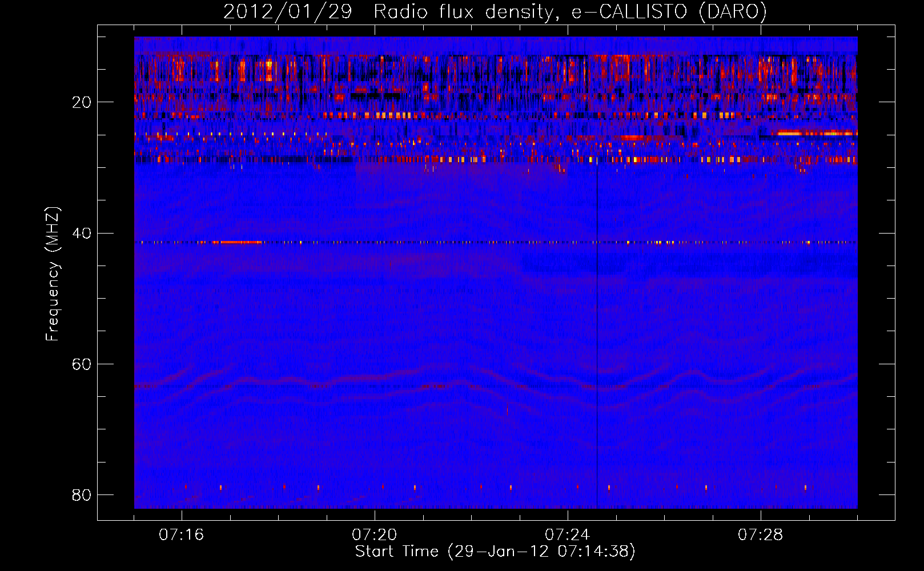This screenshot has height=571, width=924.
Task: Click the time tick label '07:20'
Action: click(x=375, y=535)
